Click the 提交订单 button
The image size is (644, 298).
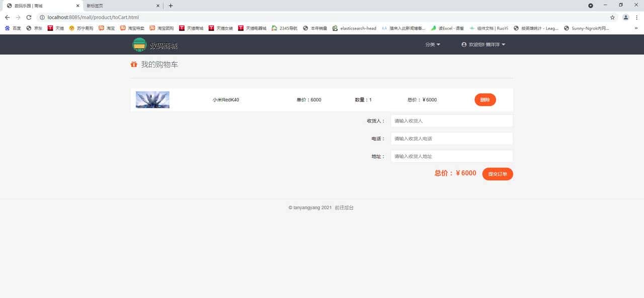click(498, 173)
